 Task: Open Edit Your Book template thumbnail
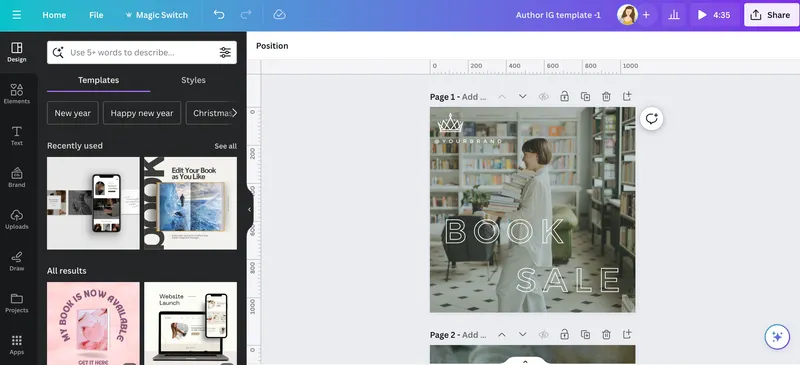[x=191, y=203]
